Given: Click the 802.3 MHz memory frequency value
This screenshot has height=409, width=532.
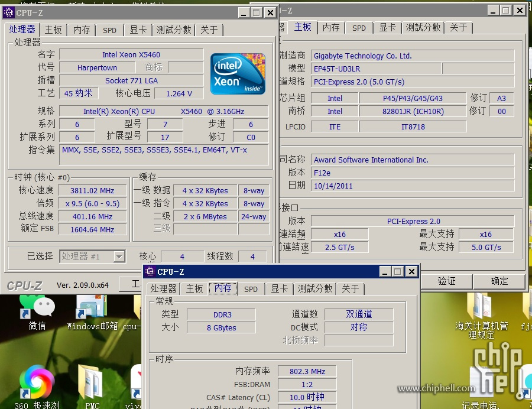Looking at the screenshot, I should [x=307, y=371].
